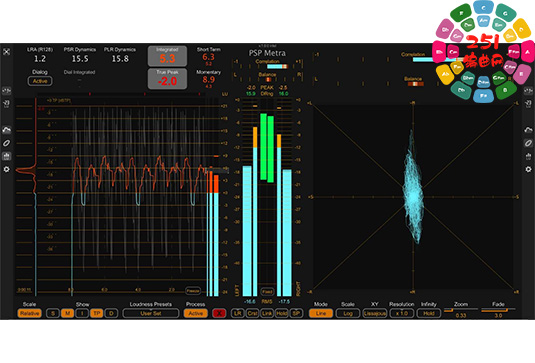Click the right sidebar gear settings icon
535x363 pixels.
point(529,169)
